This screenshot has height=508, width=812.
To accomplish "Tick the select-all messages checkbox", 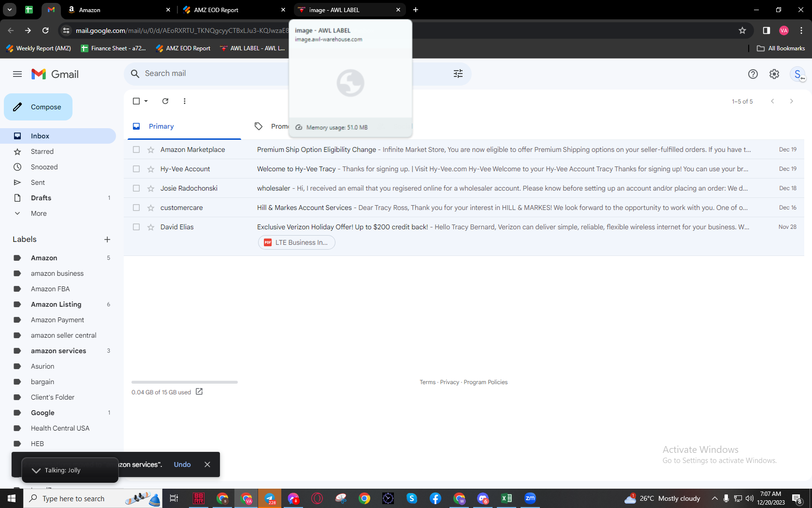I will 136,101.
